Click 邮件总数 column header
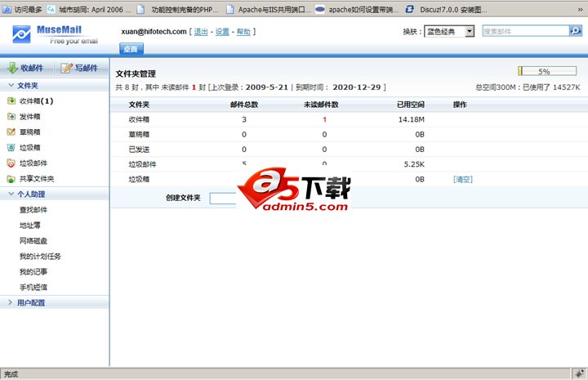The image size is (588, 380). 244,105
